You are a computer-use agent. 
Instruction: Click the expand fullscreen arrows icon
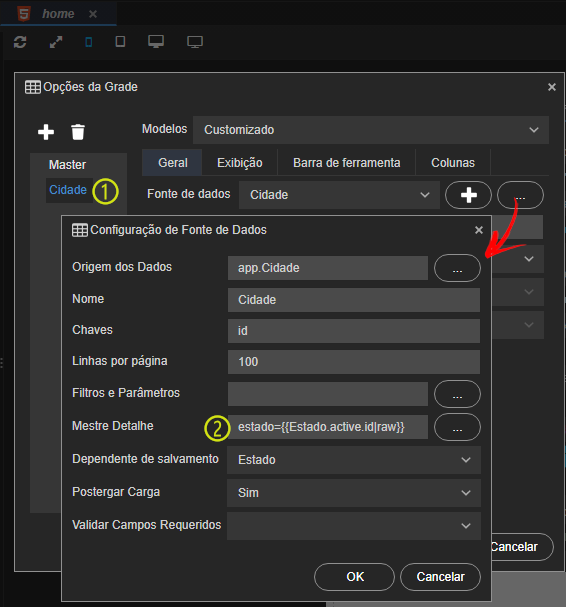click(56, 42)
